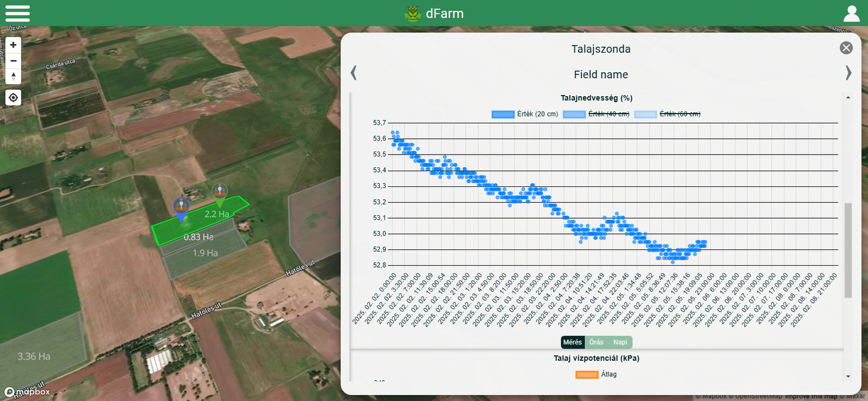Image resolution: width=868 pixels, height=401 pixels.
Task: Open the Improve this map link
Action: [x=810, y=396]
